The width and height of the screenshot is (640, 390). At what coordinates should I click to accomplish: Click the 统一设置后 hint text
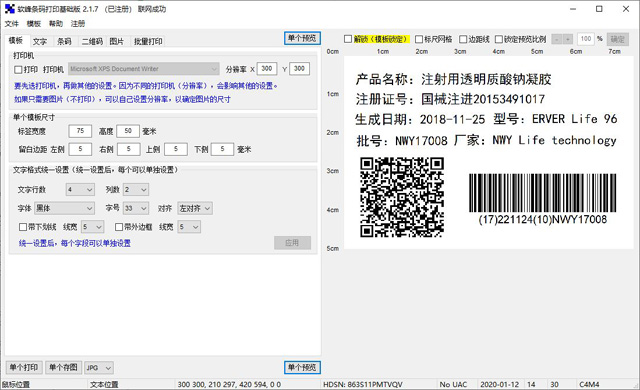click(x=75, y=243)
